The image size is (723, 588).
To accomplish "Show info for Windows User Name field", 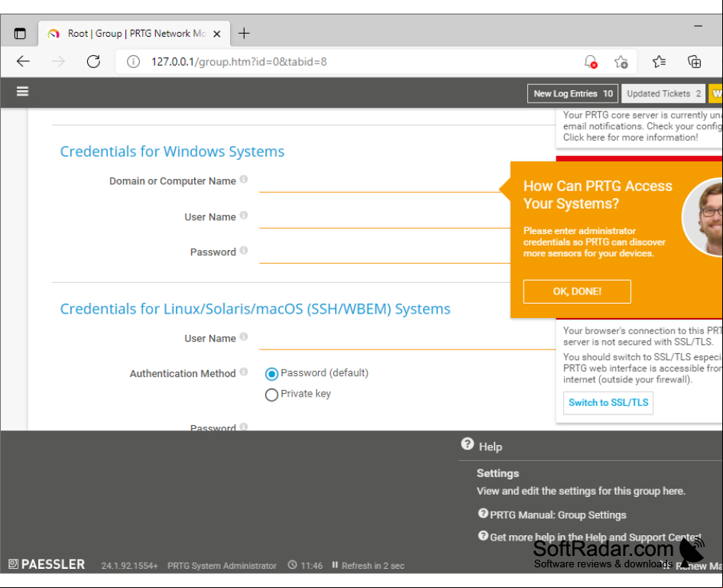I will click(244, 215).
